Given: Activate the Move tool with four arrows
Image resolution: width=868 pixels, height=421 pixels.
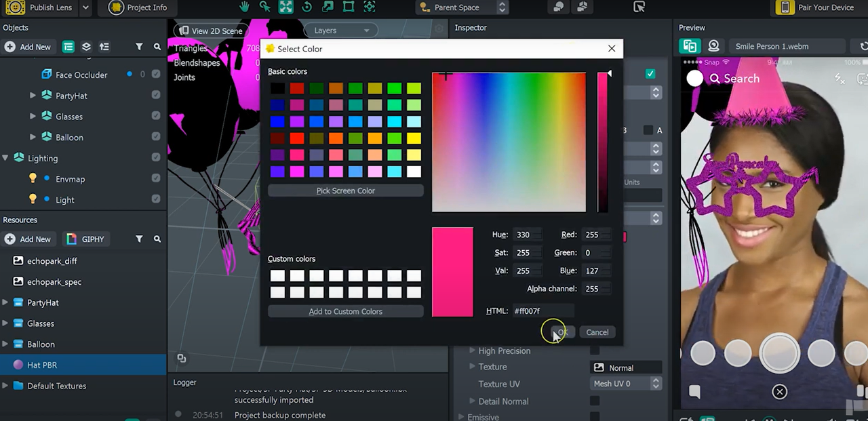Looking at the screenshot, I should coord(285,7).
